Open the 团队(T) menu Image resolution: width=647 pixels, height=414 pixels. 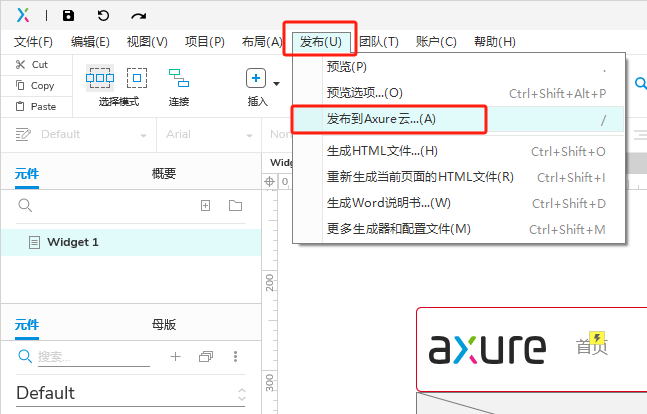pyautogui.click(x=379, y=42)
